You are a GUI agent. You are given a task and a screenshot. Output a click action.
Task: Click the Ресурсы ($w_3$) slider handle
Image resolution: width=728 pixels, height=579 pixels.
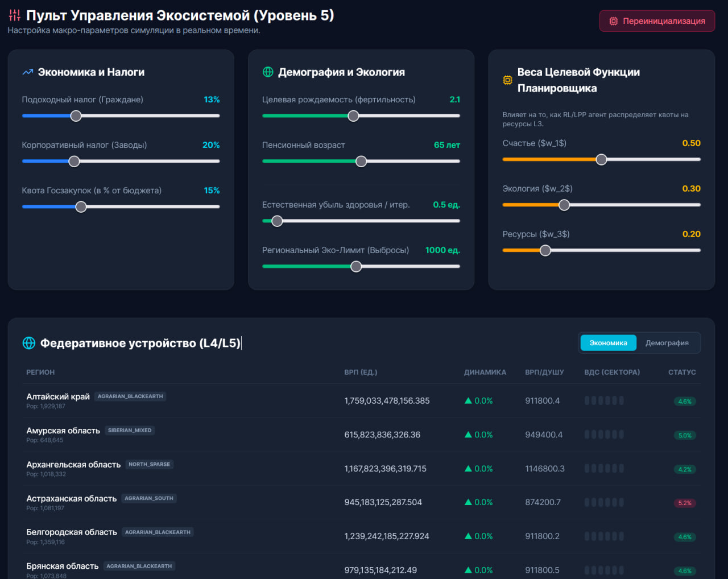(545, 251)
